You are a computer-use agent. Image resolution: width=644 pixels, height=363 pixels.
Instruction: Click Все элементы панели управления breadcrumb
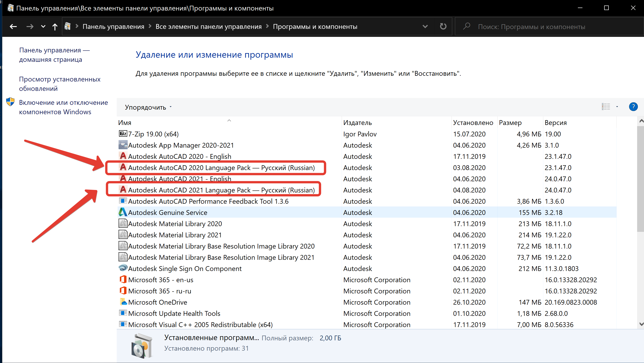pyautogui.click(x=208, y=27)
